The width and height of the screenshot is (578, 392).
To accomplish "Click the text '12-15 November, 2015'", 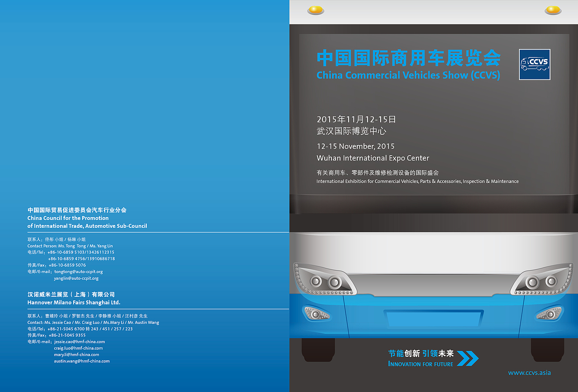I will (355, 147).
